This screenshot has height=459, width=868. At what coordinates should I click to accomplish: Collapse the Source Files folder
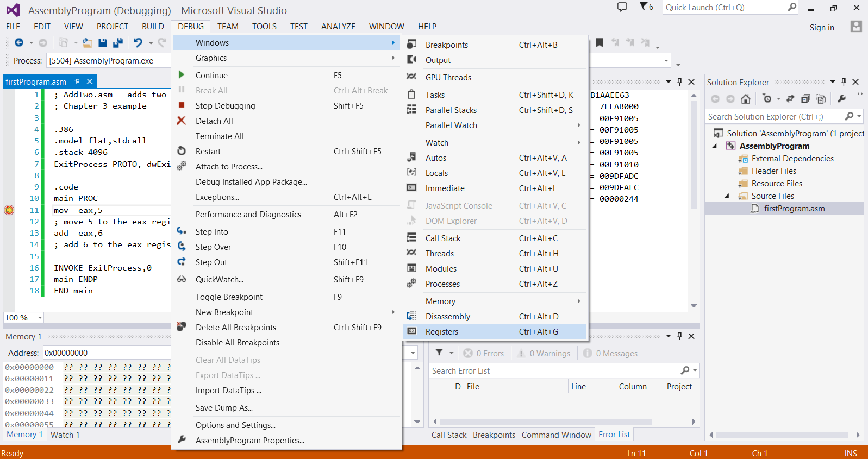tap(727, 196)
